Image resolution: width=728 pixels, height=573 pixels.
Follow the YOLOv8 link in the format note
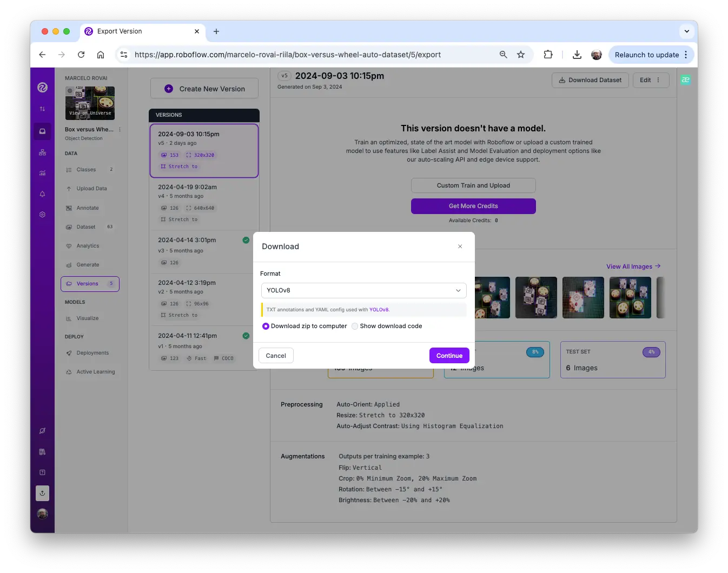click(x=379, y=310)
